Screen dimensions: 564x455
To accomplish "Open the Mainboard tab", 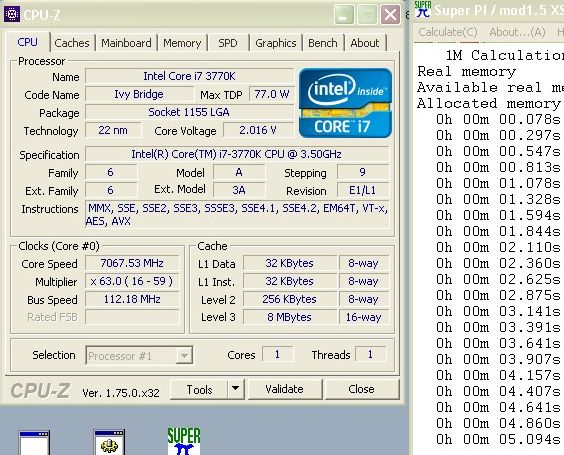I will pyautogui.click(x=126, y=43).
